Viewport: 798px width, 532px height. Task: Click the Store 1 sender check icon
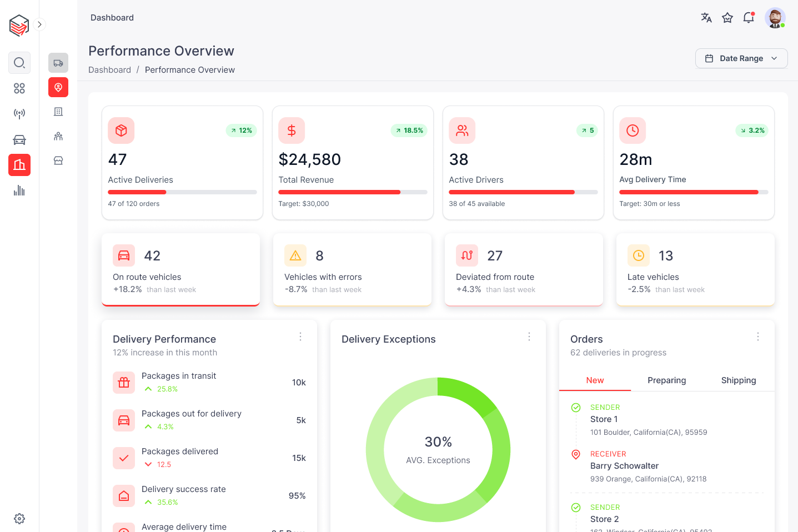point(576,408)
